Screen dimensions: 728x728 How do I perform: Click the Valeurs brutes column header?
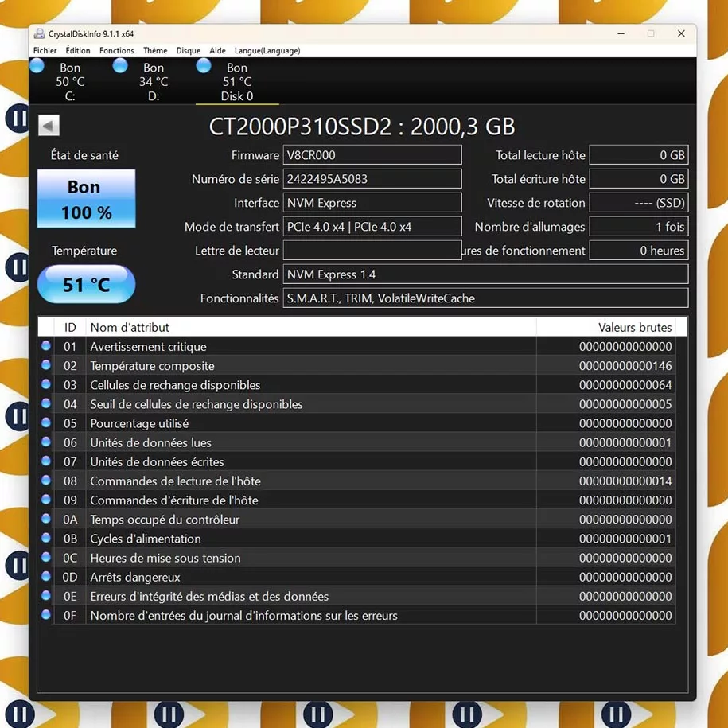(606, 327)
